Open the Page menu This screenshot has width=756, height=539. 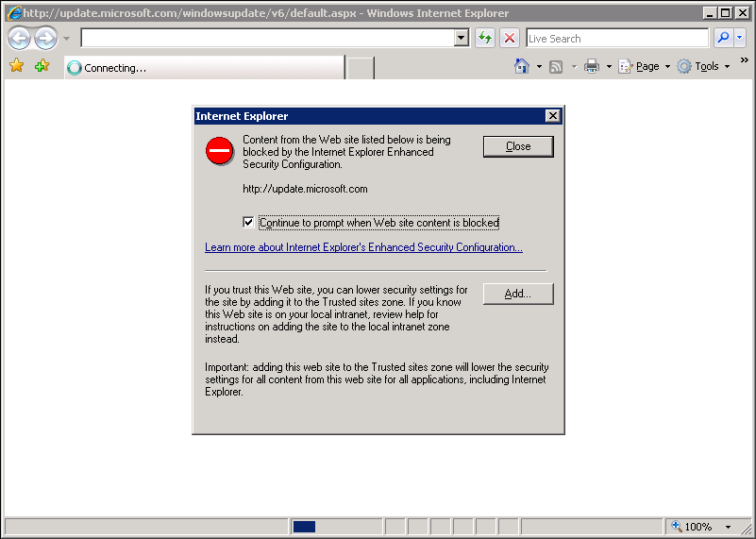pyautogui.click(x=644, y=66)
